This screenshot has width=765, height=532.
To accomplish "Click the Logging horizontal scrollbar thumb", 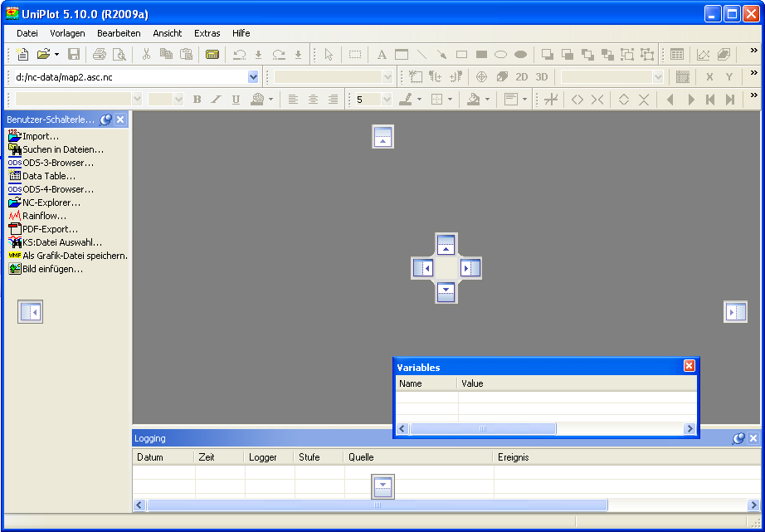I will [377, 505].
